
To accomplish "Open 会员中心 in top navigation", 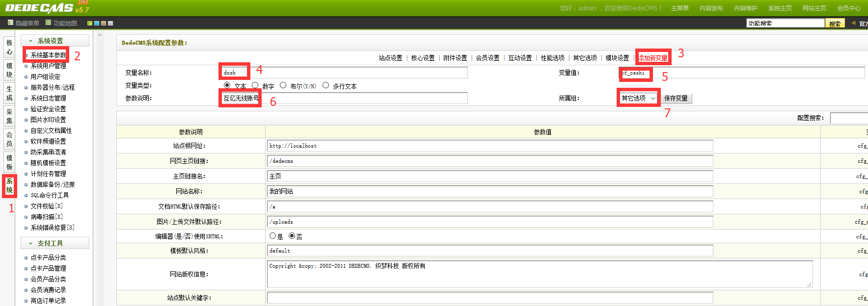I will 849,8.
